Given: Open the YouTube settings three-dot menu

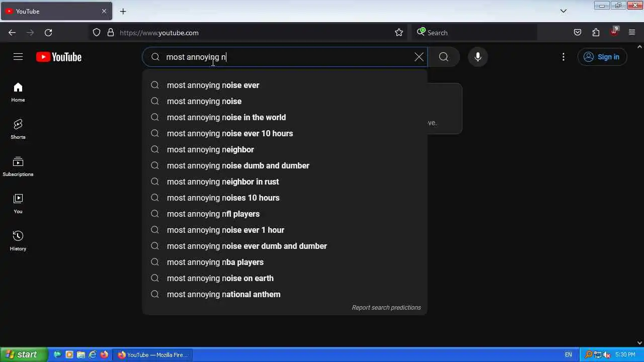Looking at the screenshot, I should pos(563,57).
